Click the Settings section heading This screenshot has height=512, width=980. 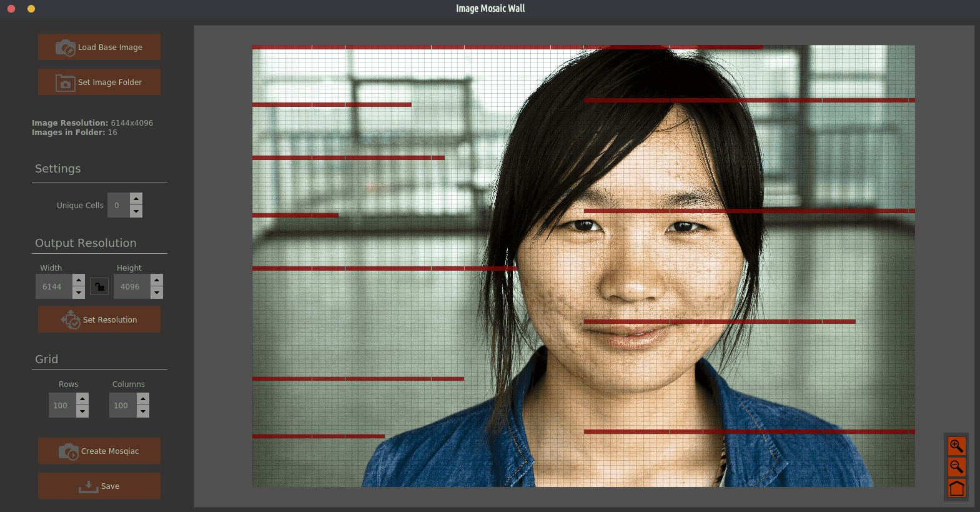pos(58,169)
